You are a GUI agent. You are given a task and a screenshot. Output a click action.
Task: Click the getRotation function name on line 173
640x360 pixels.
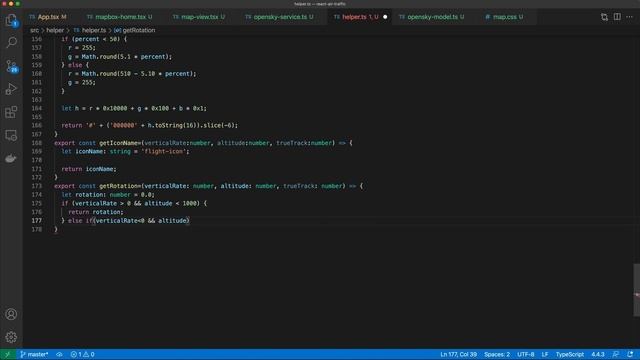coord(118,186)
